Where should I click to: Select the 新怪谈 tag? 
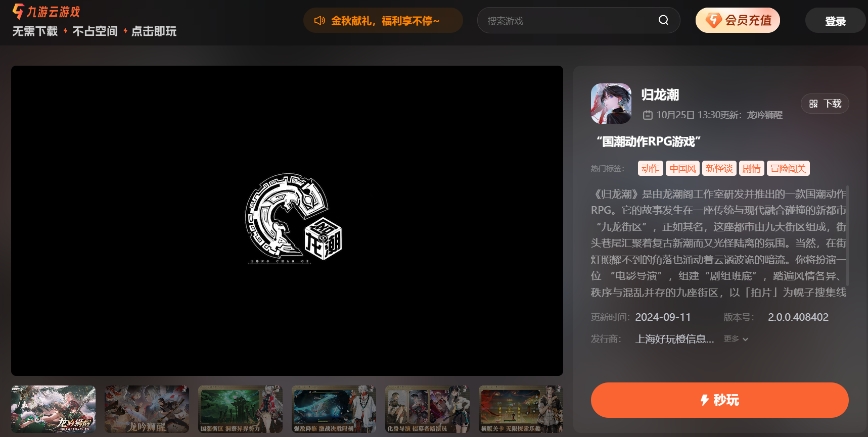coord(719,168)
